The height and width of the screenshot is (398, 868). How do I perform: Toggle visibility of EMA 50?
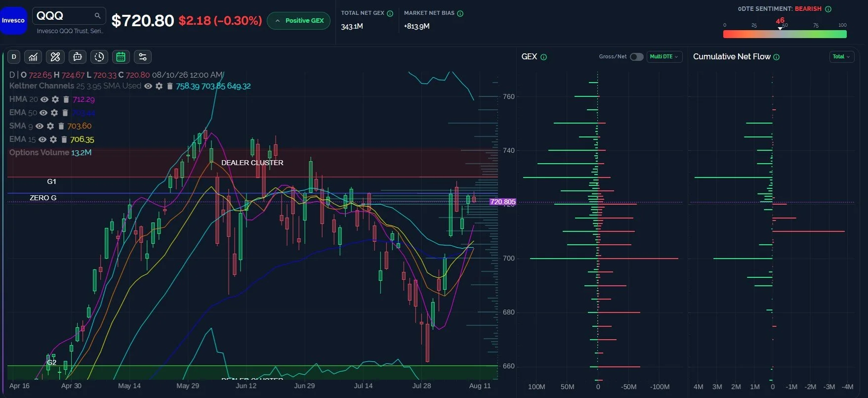tap(43, 113)
